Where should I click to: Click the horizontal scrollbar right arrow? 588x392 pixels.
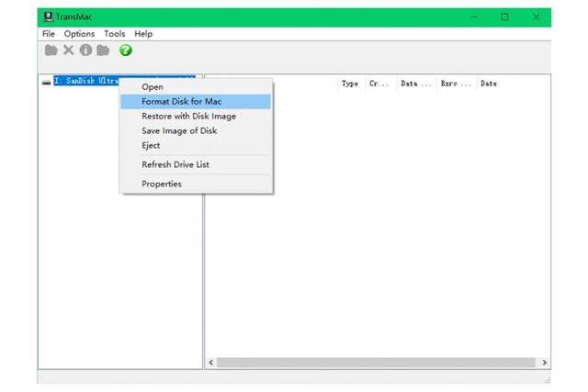[x=544, y=363]
